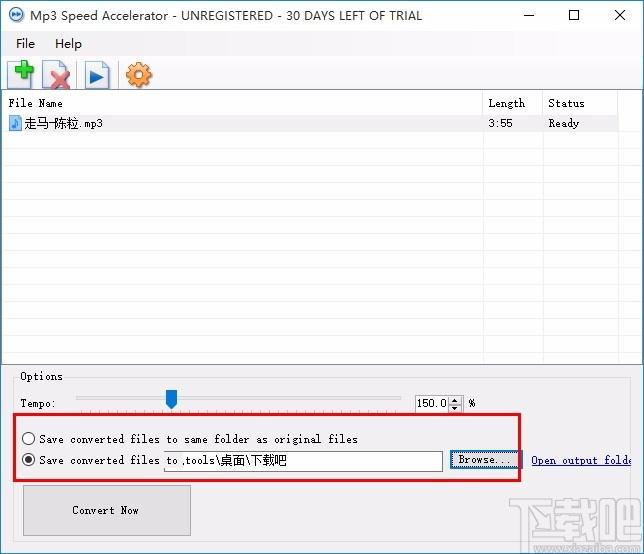Click the Convert Now button

(107, 510)
